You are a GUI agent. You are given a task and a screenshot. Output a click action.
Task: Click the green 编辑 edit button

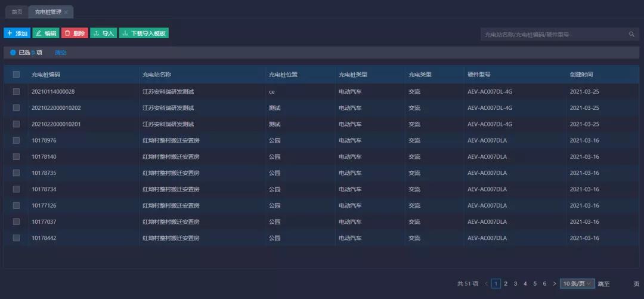[46, 33]
